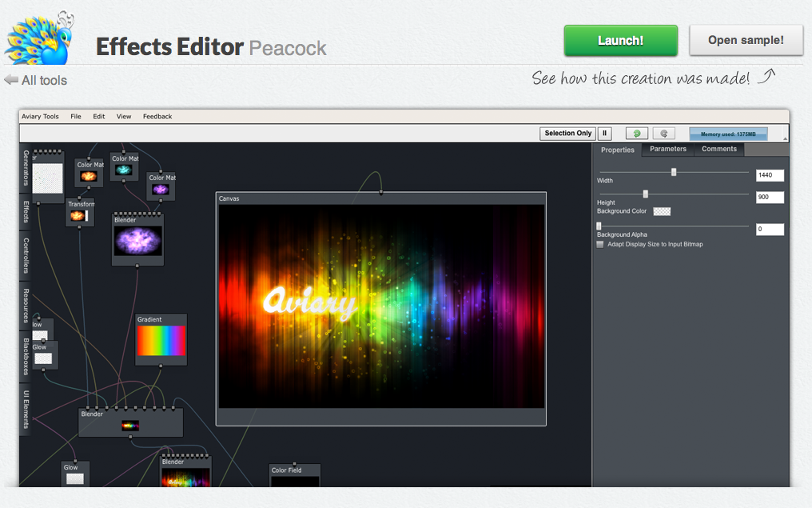Click the output port below the Gradient node

(x=161, y=366)
